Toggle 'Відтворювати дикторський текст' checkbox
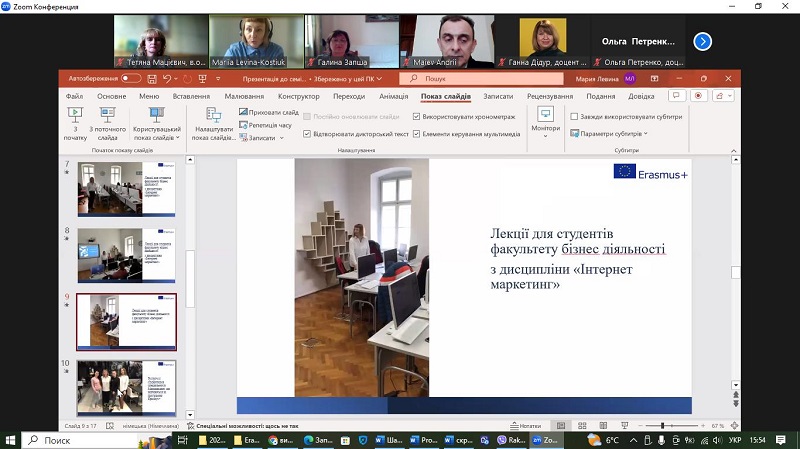 click(306, 133)
